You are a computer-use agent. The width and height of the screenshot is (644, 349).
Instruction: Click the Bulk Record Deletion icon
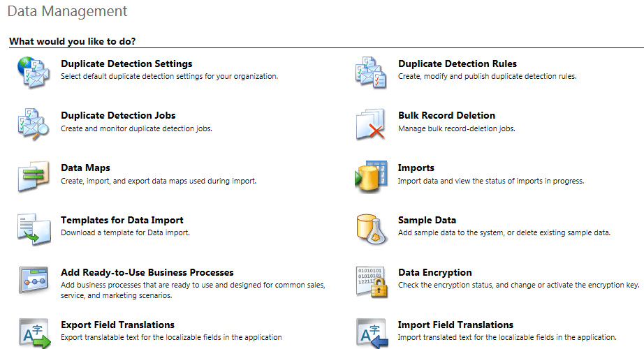(x=371, y=123)
